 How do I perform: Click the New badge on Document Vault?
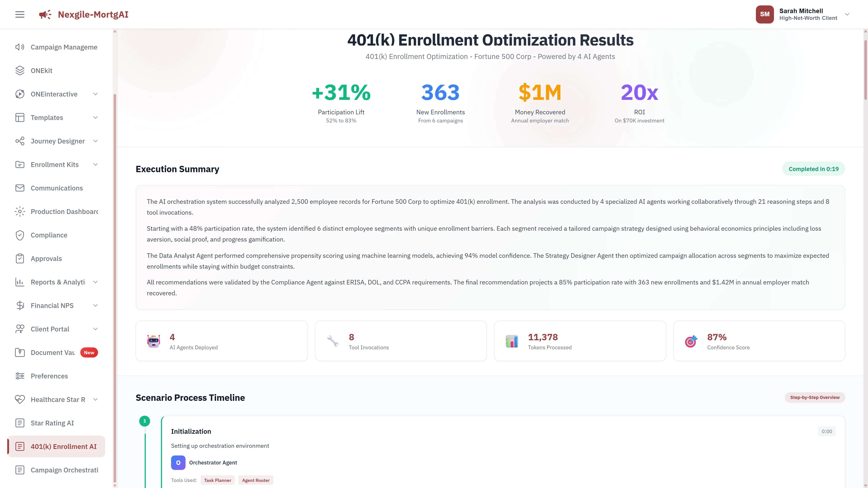tap(89, 352)
